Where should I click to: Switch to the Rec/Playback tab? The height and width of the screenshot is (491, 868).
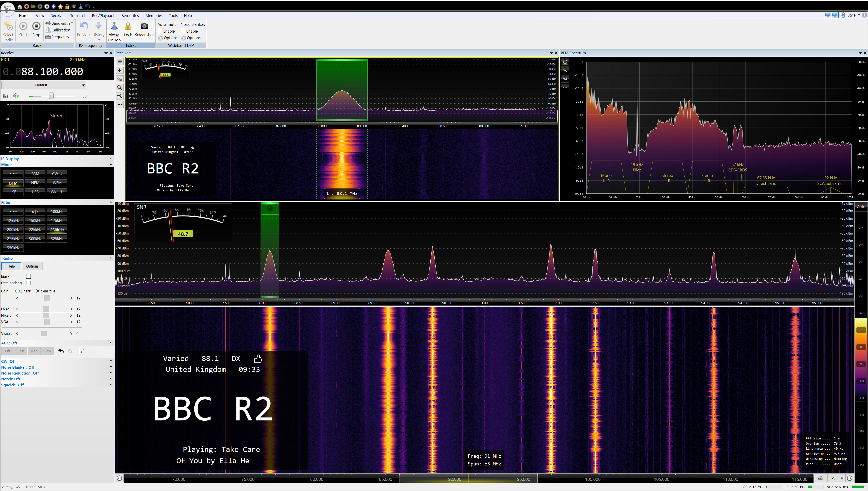[103, 16]
